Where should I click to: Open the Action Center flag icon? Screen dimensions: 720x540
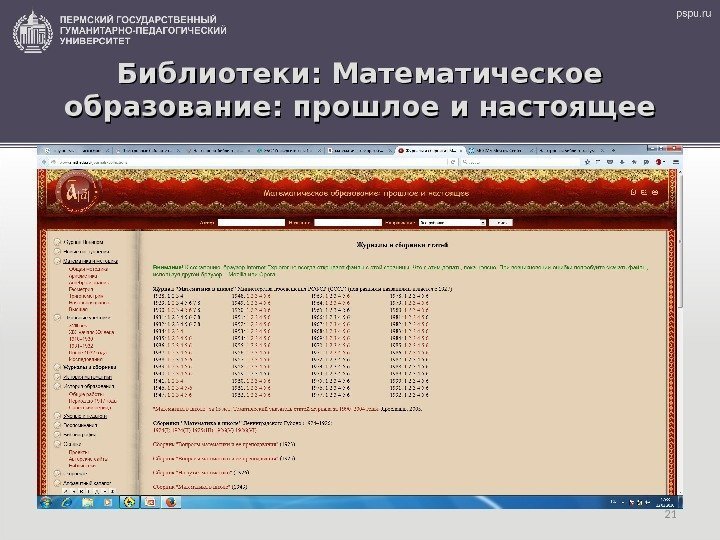pyautogui.click(x=632, y=502)
